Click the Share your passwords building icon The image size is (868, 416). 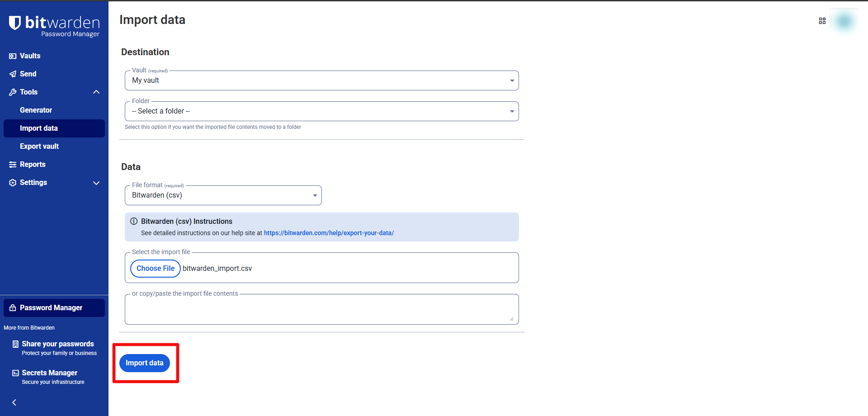15,344
